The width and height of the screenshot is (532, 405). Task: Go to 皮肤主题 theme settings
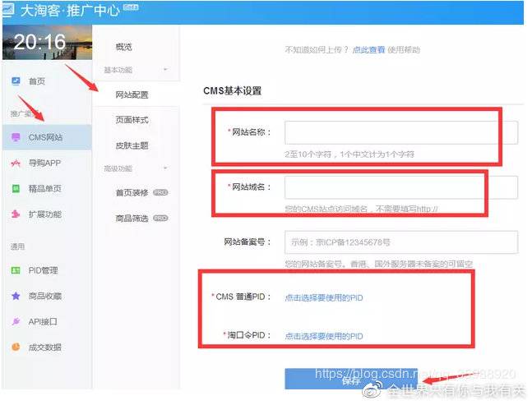[x=132, y=145]
